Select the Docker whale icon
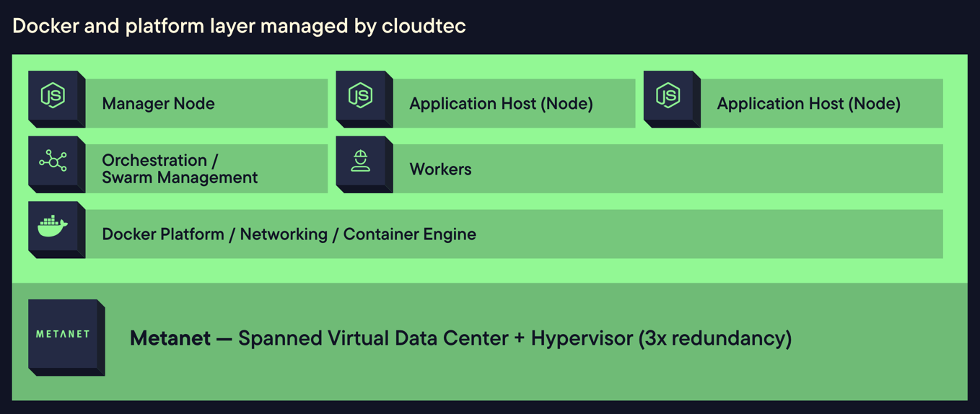Image resolution: width=980 pixels, height=414 pixels. coord(53,226)
